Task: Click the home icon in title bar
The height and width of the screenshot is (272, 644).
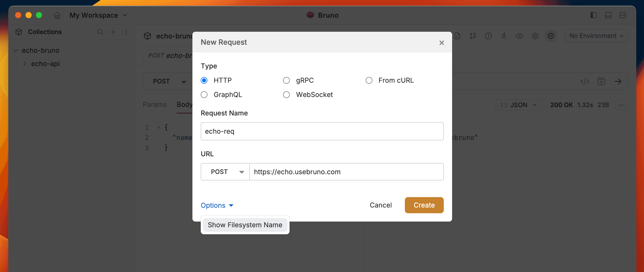Action: pos(57,15)
